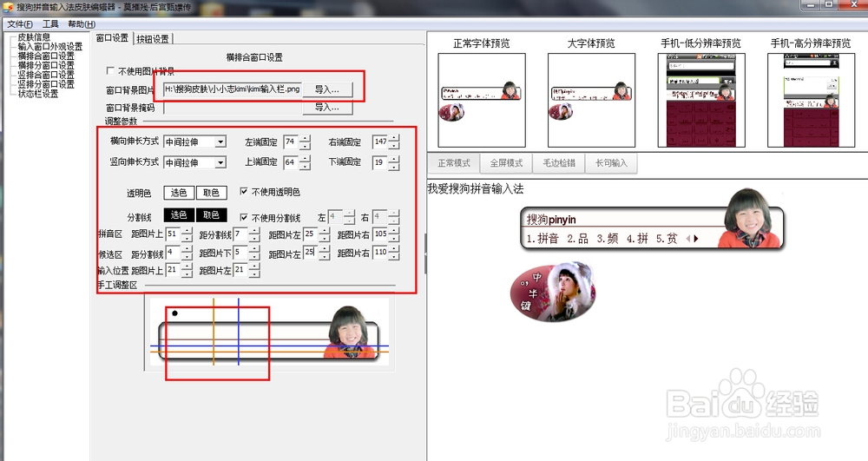Click the 手机-低分辨率预览 thumbnail
Viewport: 868px width, 461px height.
[701, 100]
